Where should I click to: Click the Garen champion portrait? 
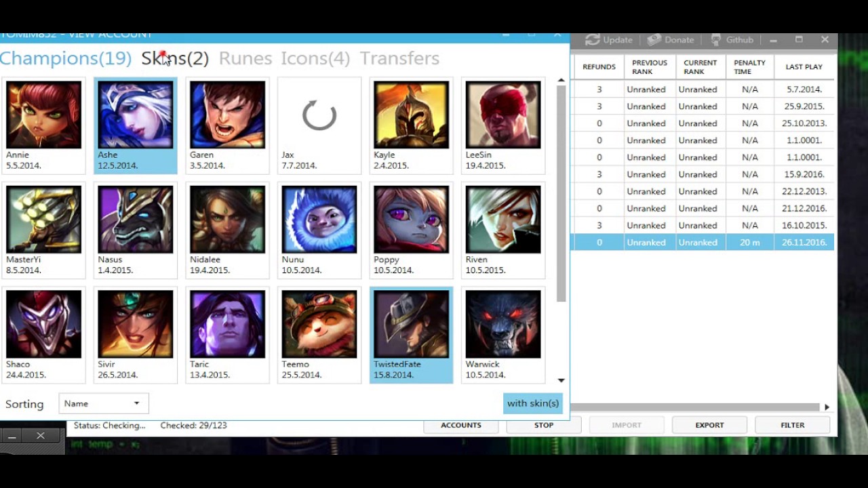click(227, 115)
